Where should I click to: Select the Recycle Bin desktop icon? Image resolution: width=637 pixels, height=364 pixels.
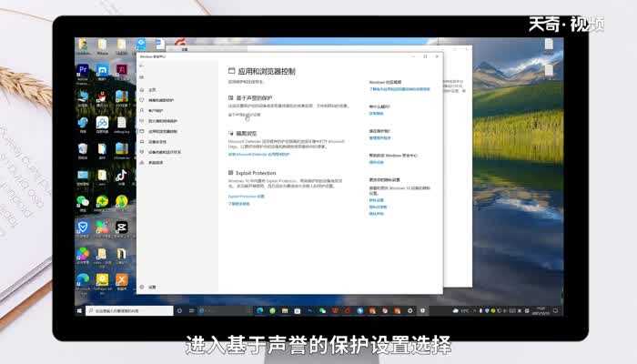pos(83,151)
